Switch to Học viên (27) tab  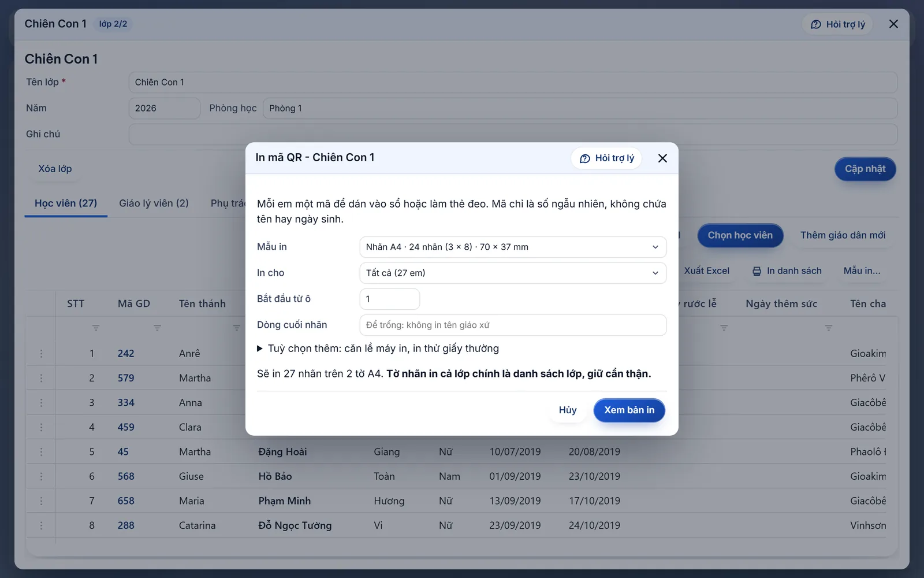pos(66,203)
